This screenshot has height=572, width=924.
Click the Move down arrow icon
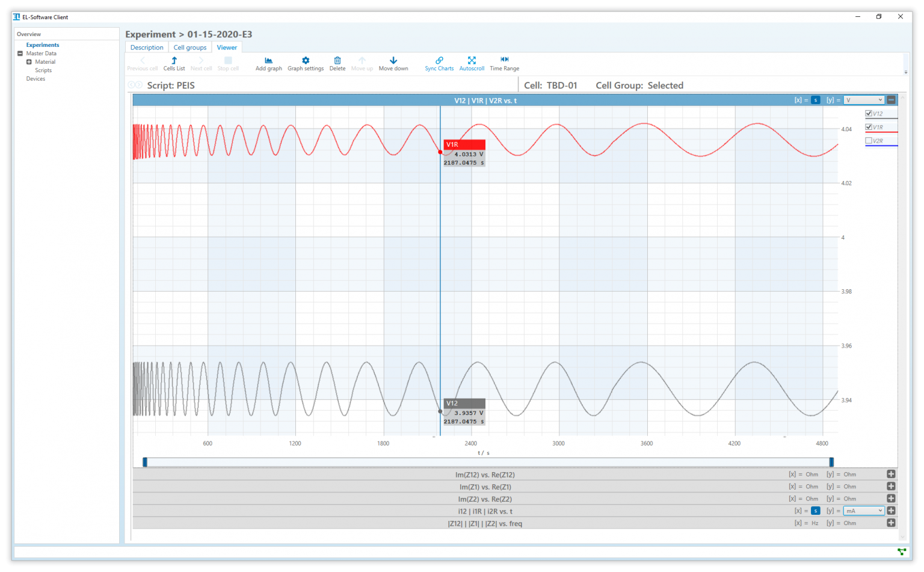[393, 61]
